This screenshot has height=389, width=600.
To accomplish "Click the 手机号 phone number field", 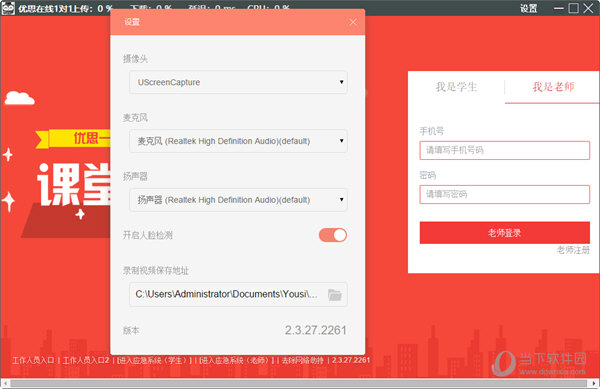I will pos(504,150).
